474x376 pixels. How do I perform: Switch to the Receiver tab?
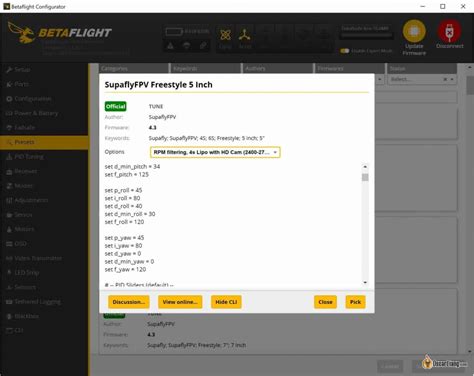(x=44, y=171)
